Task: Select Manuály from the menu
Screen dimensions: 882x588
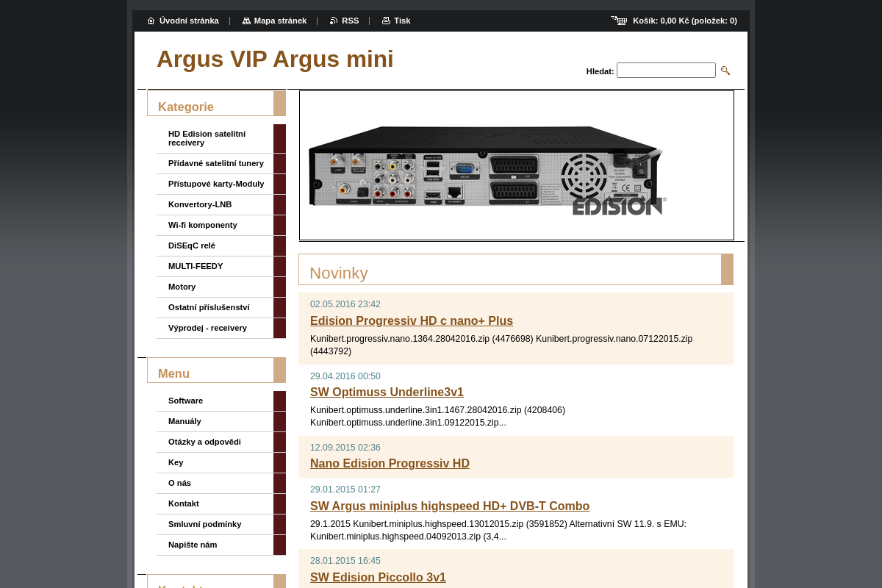Action: point(184,421)
